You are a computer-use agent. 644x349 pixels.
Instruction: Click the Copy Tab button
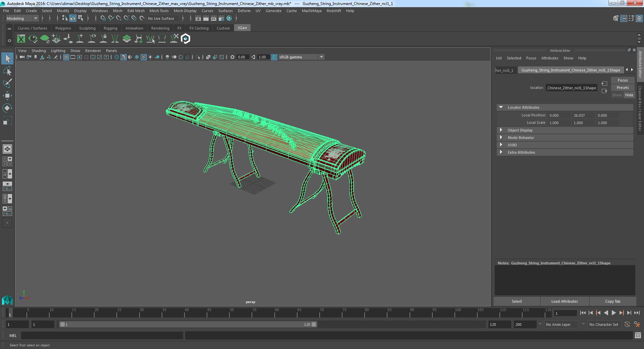click(x=612, y=301)
